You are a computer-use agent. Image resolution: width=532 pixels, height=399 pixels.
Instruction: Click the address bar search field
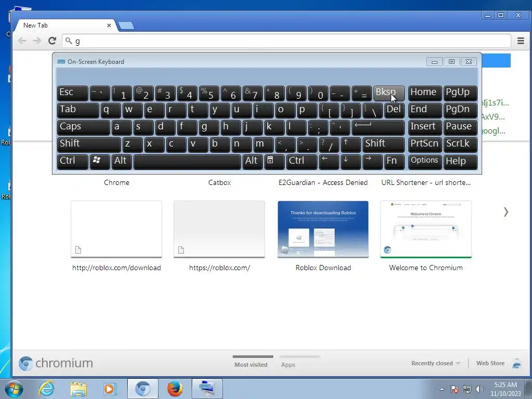286,41
